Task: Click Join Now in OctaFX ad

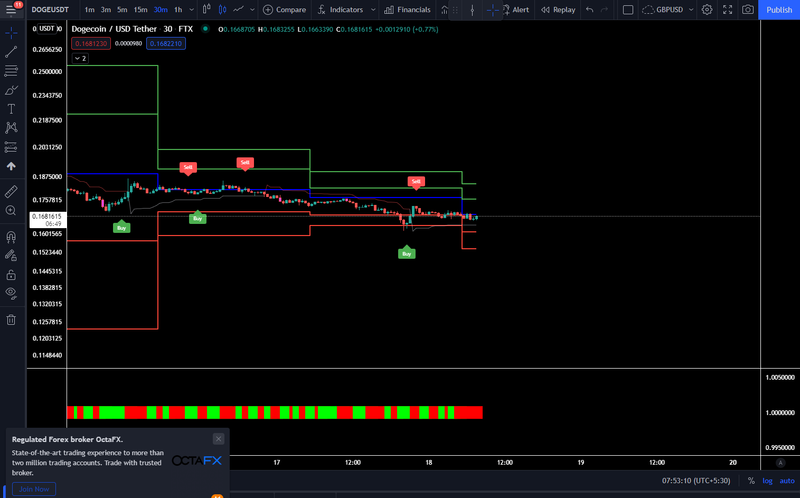Action: [x=34, y=489]
